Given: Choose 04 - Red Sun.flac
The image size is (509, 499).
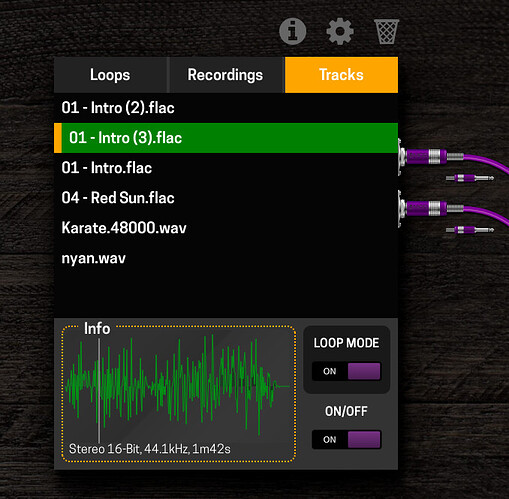Looking at the screenshot, I should coord(226,198).
